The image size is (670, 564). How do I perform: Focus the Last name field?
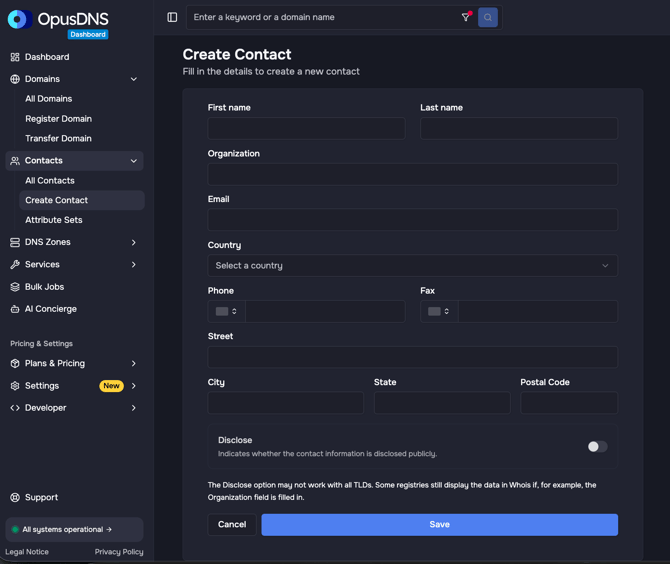[x=519, y=128]
